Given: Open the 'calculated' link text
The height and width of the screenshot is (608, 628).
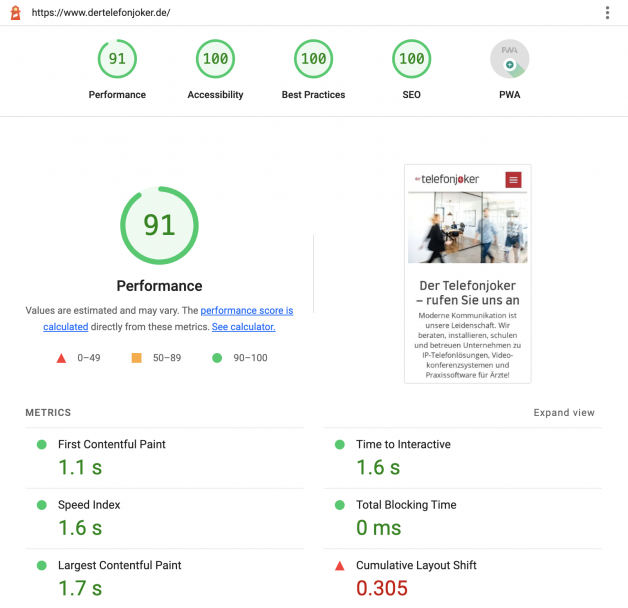Looking at the screenshot, I should pyautogui.click(x=66, y=327).
